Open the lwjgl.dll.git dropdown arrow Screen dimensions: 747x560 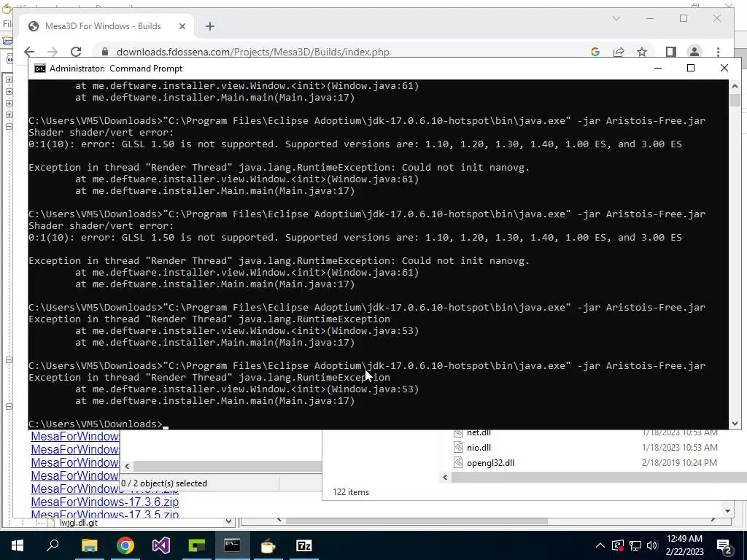pyautogui.click(x=228, y=522)
